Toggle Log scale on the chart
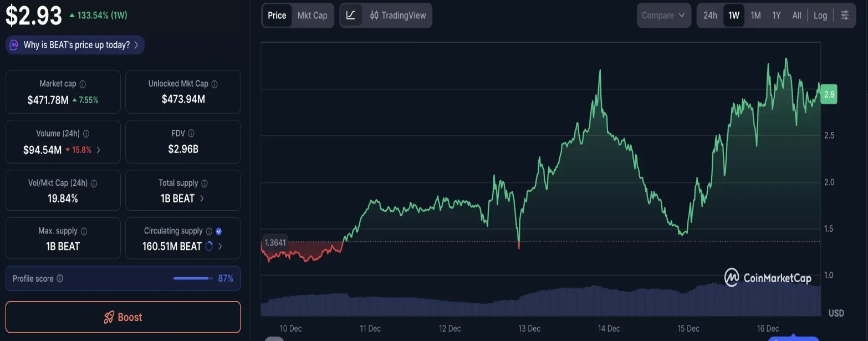Image resolution: width=868 pixels, height=341 pixels. [820, 16]
